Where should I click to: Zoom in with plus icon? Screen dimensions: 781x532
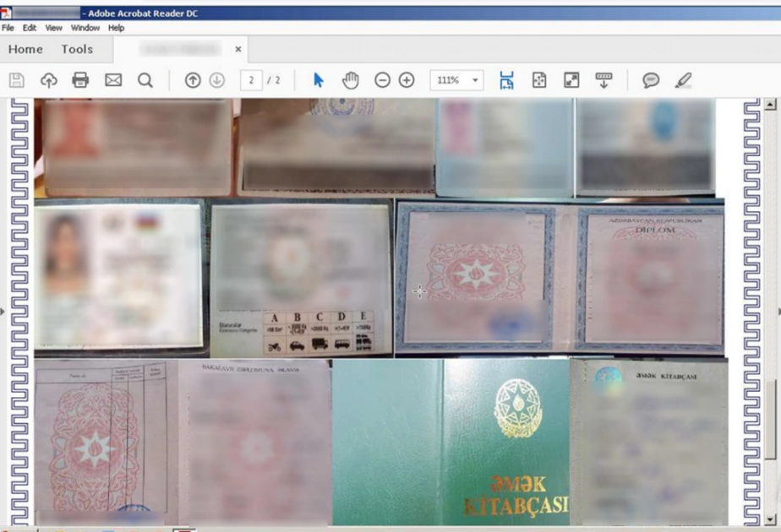coord(407,80)
